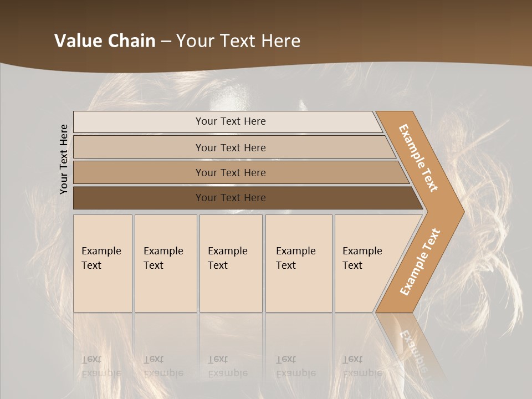Select the second beige 'Your Text Here' bar
This screenshot has width=532, height=399.
pyautogui.click(x=234, y=147)
